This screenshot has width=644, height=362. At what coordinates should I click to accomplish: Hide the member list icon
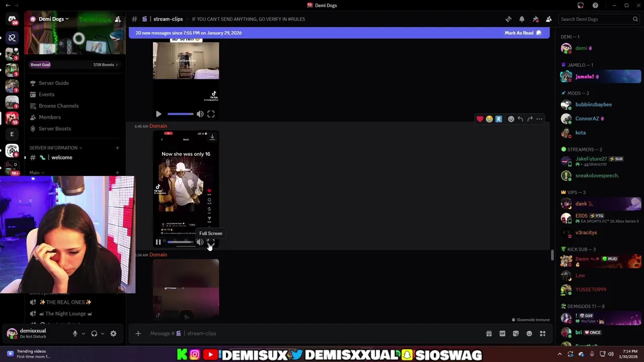pos(548,19)
